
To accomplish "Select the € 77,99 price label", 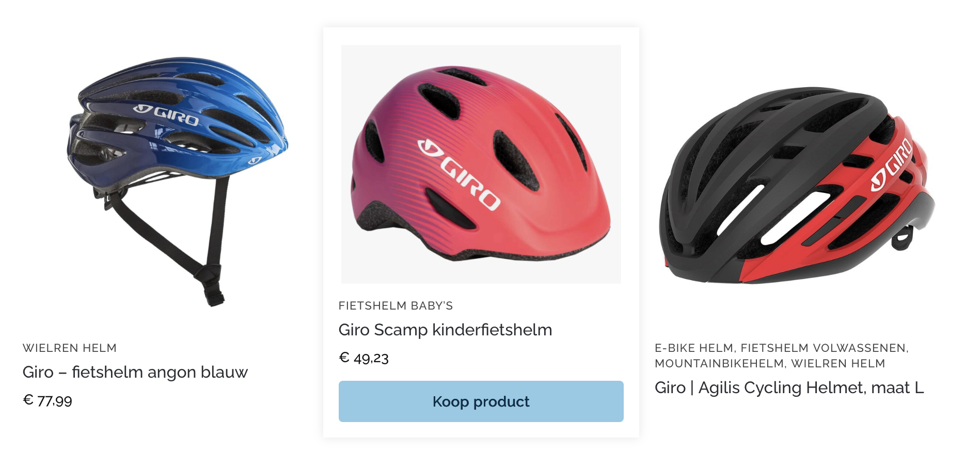I will coord(48,399).
